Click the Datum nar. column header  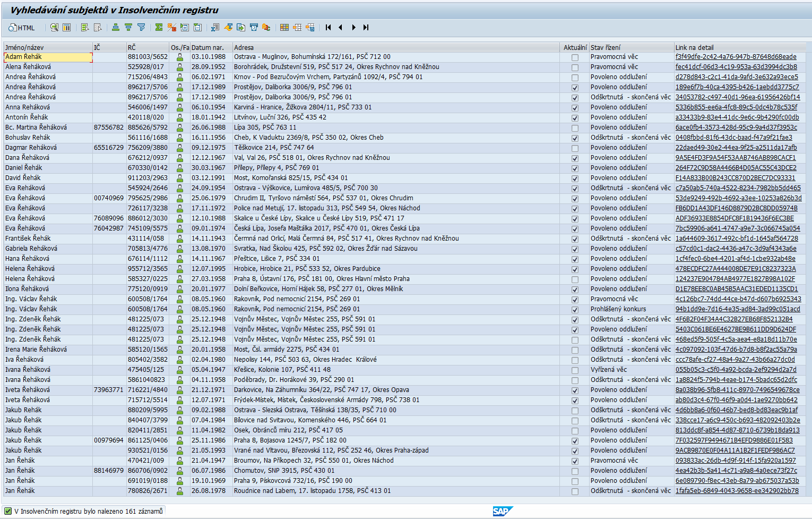(208, 47)
